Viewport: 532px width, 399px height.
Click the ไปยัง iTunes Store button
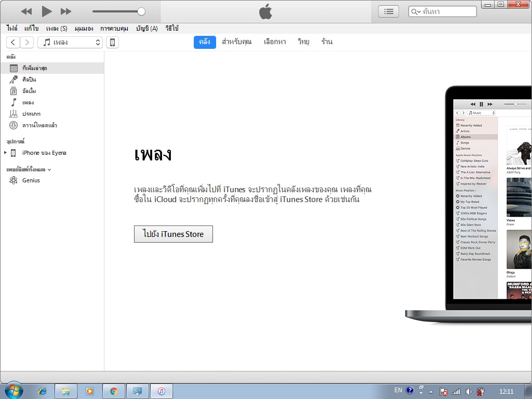coord(174,234)
